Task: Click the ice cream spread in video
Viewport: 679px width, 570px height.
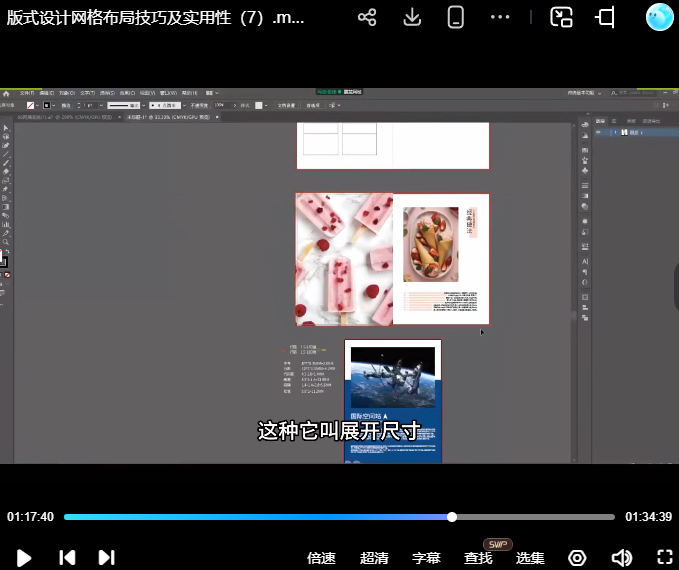Action: pyautogui.click(x=392, y=259)
